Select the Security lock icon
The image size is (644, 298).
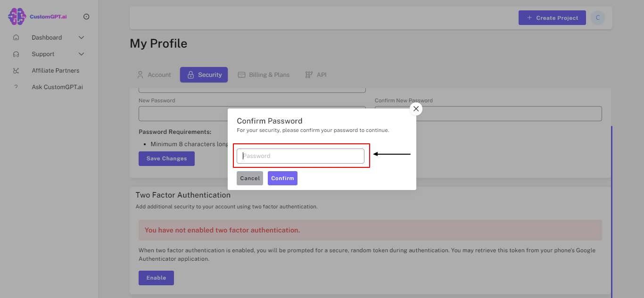(x=191, y=74)
